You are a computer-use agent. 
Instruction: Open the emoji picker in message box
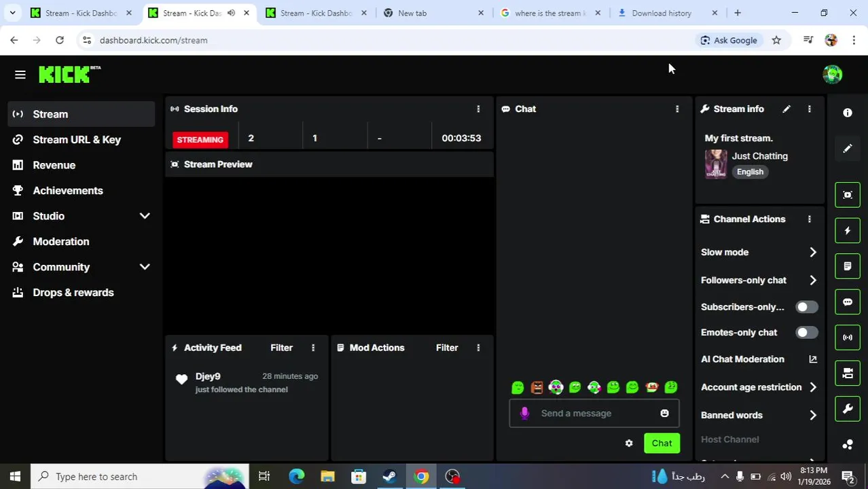[x=664, y=413]
